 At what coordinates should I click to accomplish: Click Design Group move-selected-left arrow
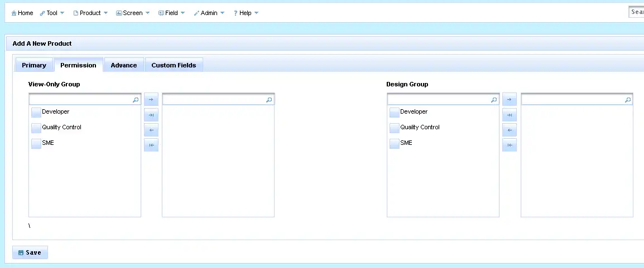click(x=510, y=130)
